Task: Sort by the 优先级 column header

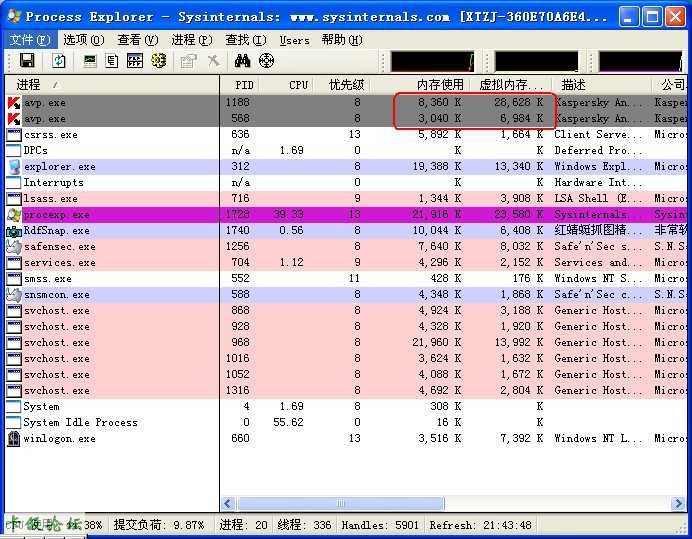Action: point(342,84)
